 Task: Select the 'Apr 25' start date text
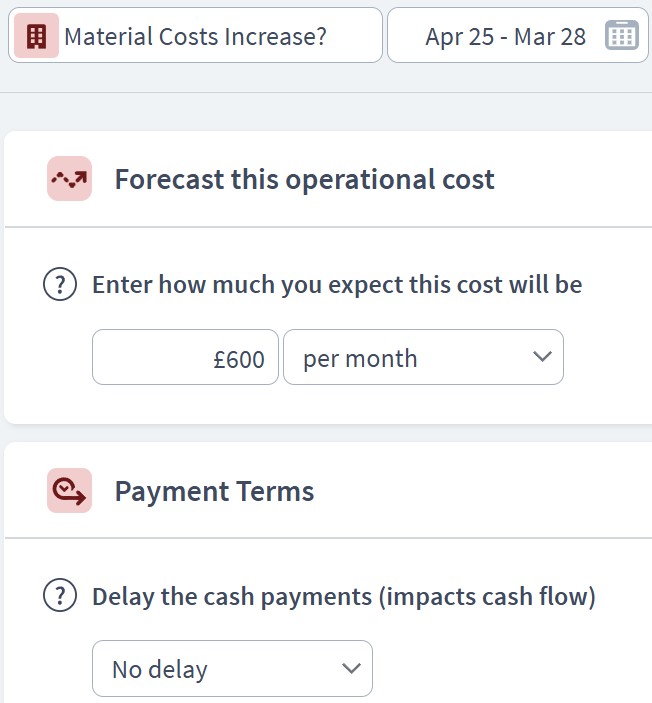[460, 37]
